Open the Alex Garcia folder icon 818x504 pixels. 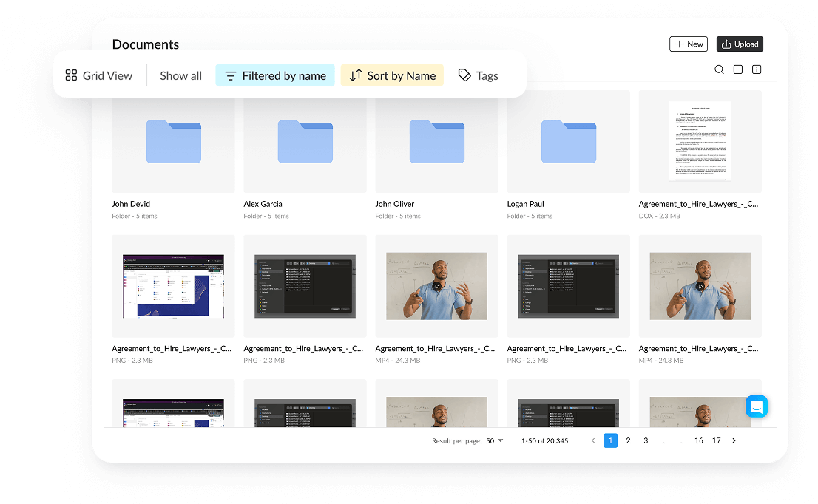point(305,142)
